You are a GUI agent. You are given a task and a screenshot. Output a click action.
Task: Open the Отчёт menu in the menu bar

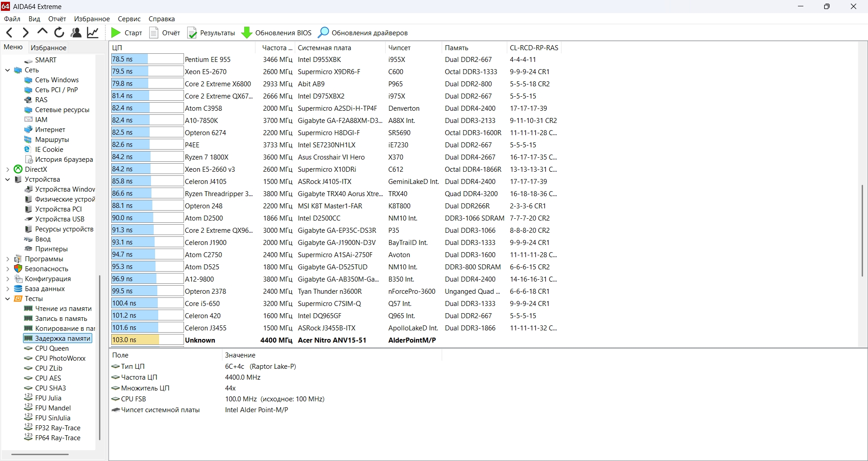point(57,19)
